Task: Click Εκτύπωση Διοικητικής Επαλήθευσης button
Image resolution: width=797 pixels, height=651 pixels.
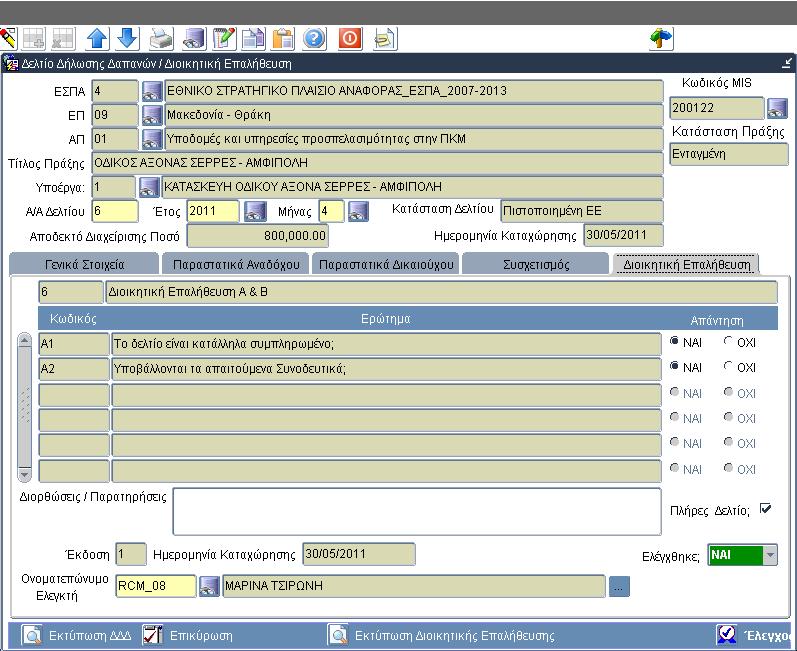Action: coord(441,635)
